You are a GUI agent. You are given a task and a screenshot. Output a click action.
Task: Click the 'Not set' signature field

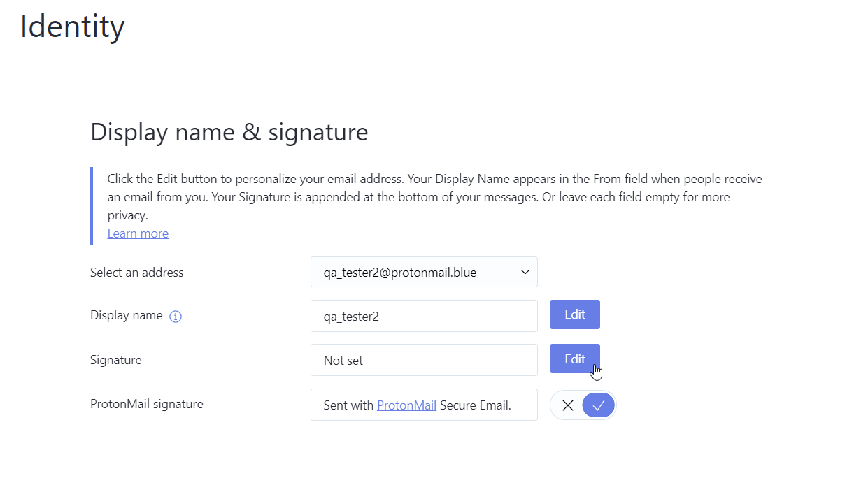coord(424,360)
